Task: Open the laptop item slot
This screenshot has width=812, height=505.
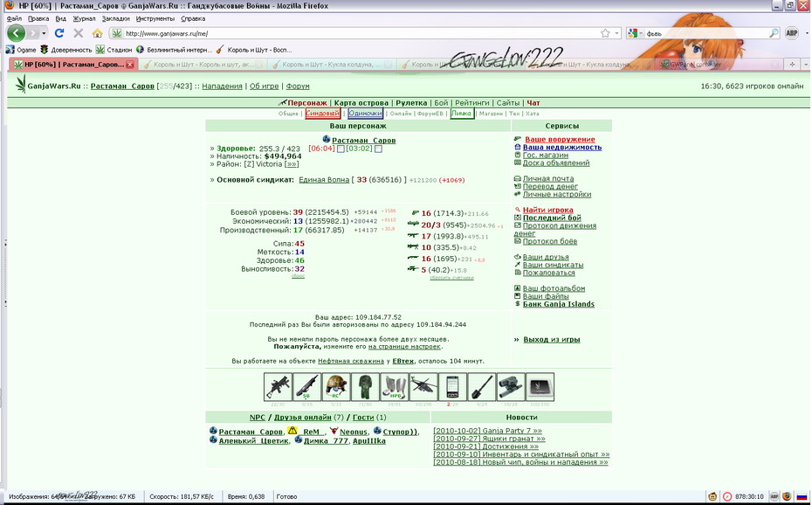Action: (x=540, y=387)
